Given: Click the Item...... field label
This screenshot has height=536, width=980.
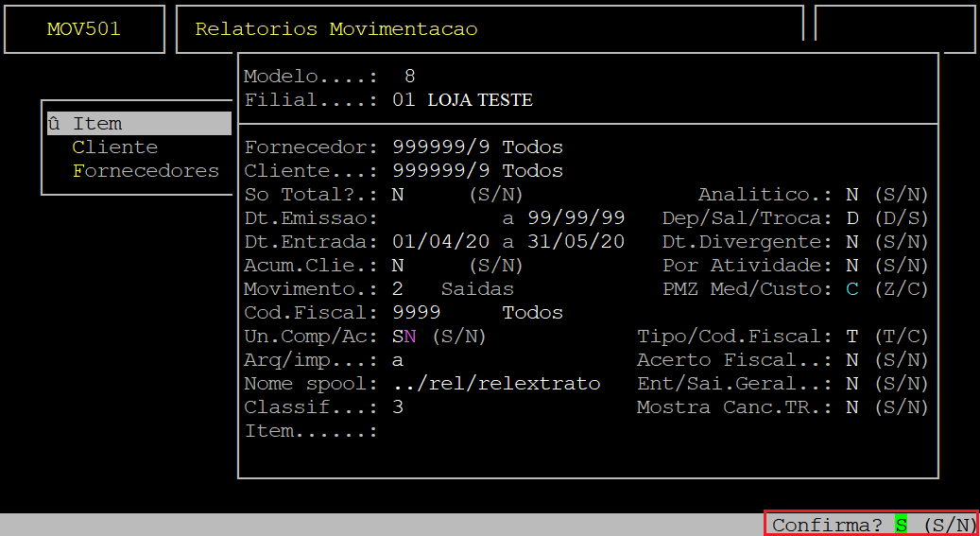Looking at the screenshot, I should pos(311,431).
